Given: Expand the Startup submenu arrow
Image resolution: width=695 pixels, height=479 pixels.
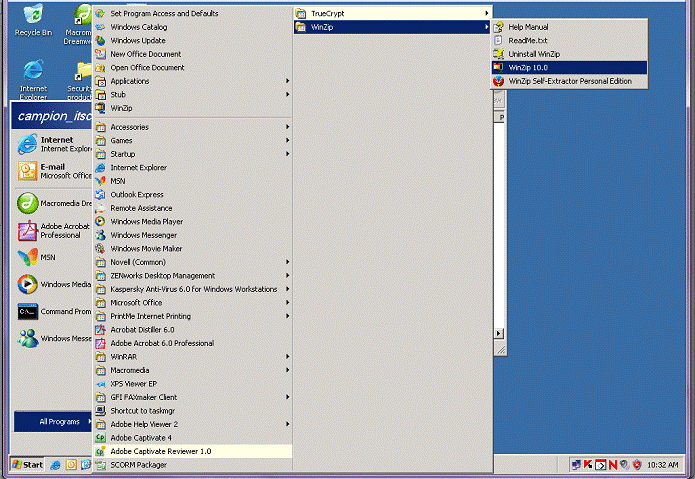Looking at the screenshot, I should 287,154.
